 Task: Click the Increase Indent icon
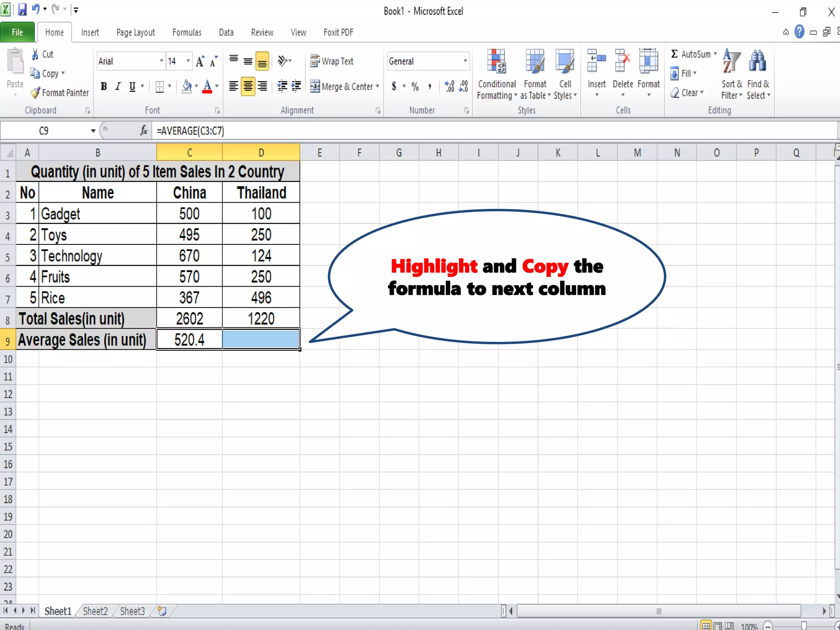click(296, 86)
